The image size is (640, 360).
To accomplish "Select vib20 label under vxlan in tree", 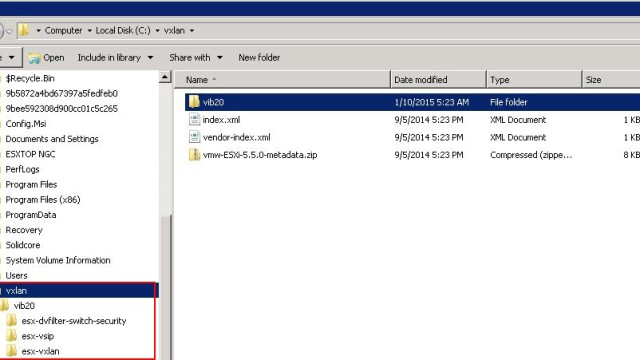I will click(24, 305).
